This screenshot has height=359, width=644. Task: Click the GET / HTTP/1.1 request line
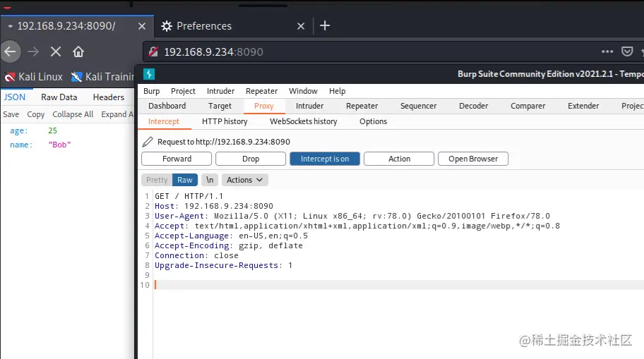pos(189,196)
